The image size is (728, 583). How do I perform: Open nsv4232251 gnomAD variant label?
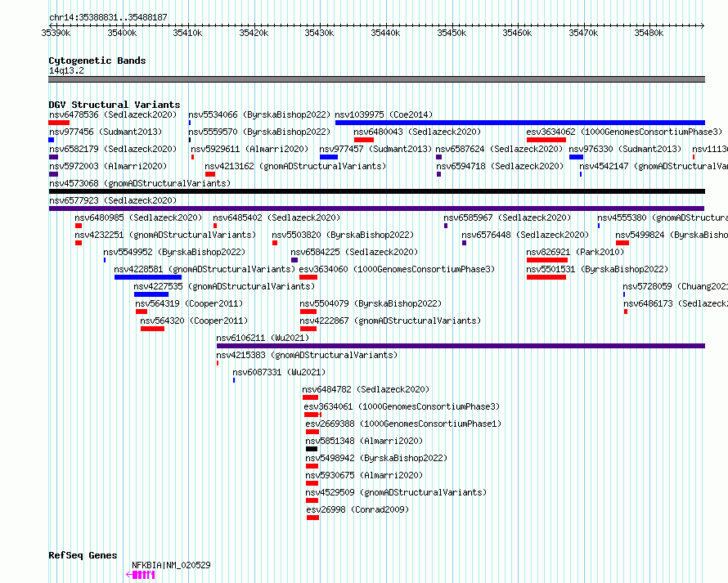pyautogui.click(x=165, y=235)
